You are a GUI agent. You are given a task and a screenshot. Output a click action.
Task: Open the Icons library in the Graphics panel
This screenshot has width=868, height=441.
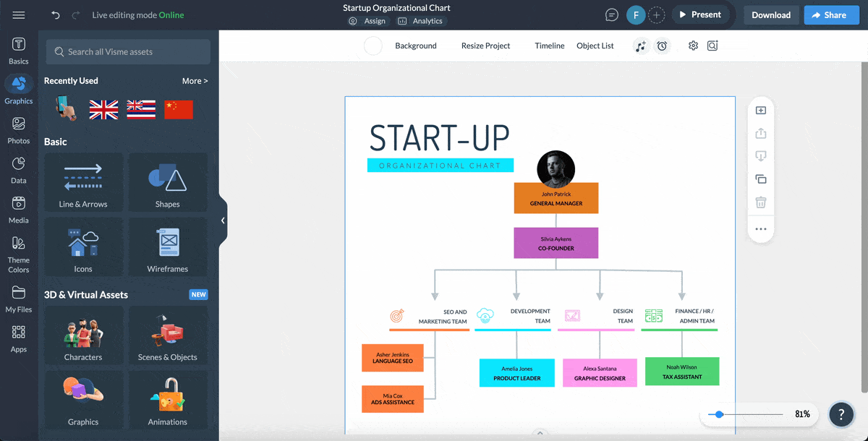coord(82,247)
